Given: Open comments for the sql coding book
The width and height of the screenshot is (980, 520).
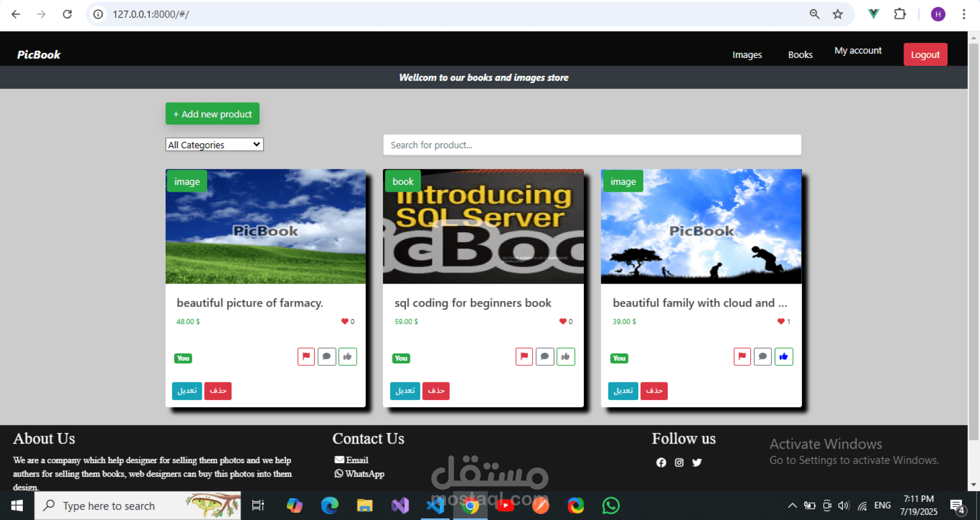Looking at the screenshot, I should (545, 356).
